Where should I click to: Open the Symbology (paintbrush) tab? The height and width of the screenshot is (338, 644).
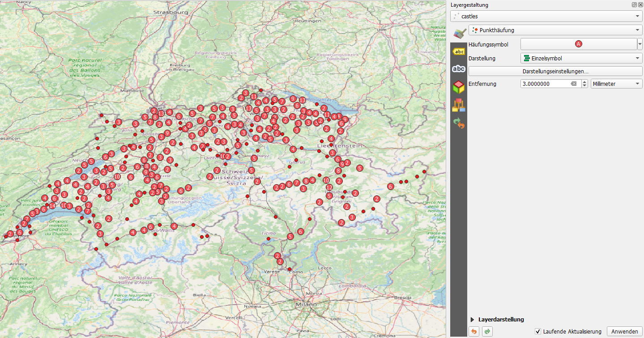click(459, 33)
